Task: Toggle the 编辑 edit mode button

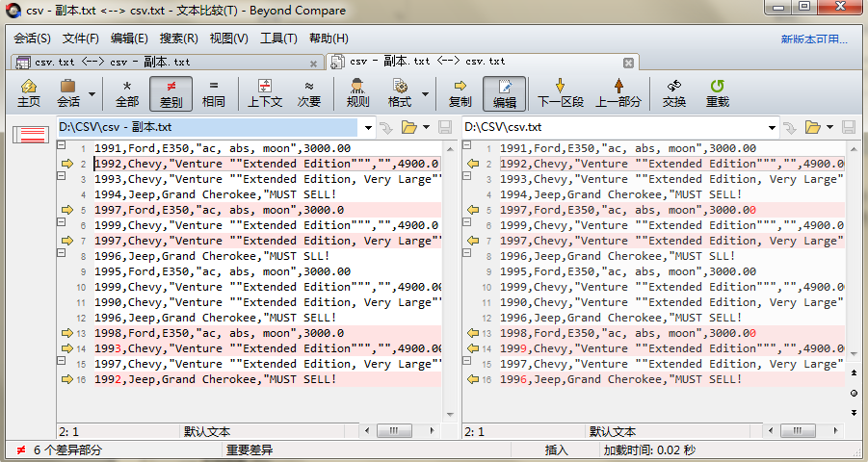Action: tap(504, 92)
